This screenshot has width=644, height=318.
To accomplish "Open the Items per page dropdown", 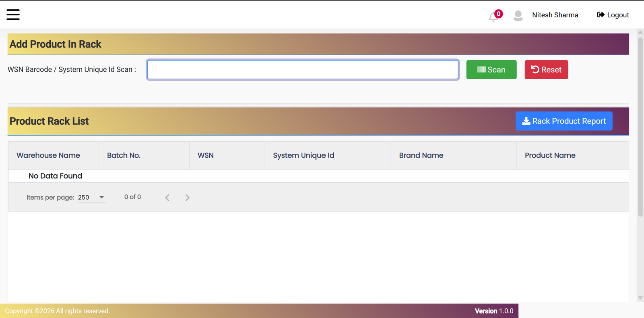I will tap(92, 197).
